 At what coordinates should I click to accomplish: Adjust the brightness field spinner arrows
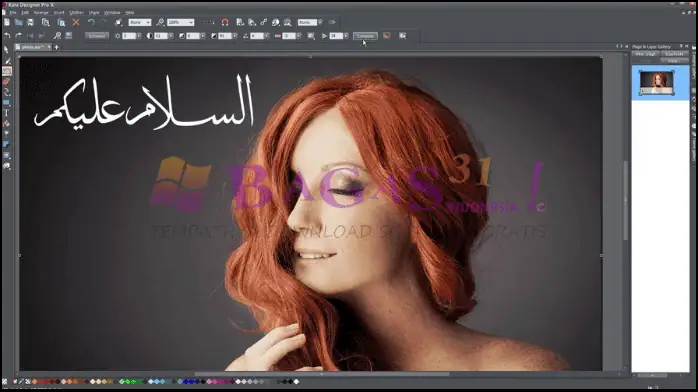point(139,36)
